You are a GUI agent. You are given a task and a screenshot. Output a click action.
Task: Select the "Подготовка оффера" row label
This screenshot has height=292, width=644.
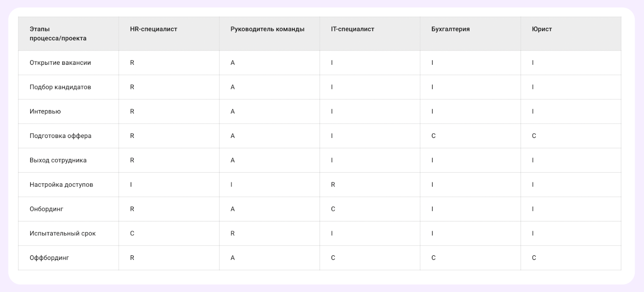(60, 136)
